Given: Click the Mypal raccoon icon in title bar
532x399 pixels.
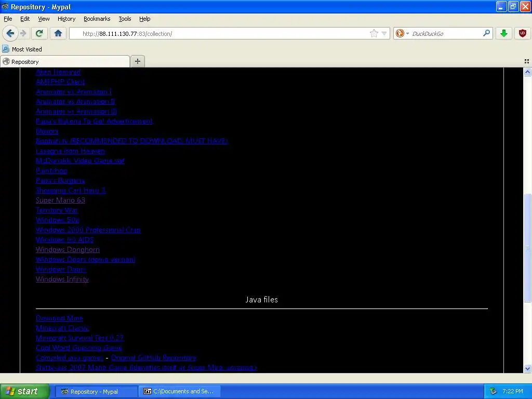Looking at the screenshot, I should [x=5, y=6].
